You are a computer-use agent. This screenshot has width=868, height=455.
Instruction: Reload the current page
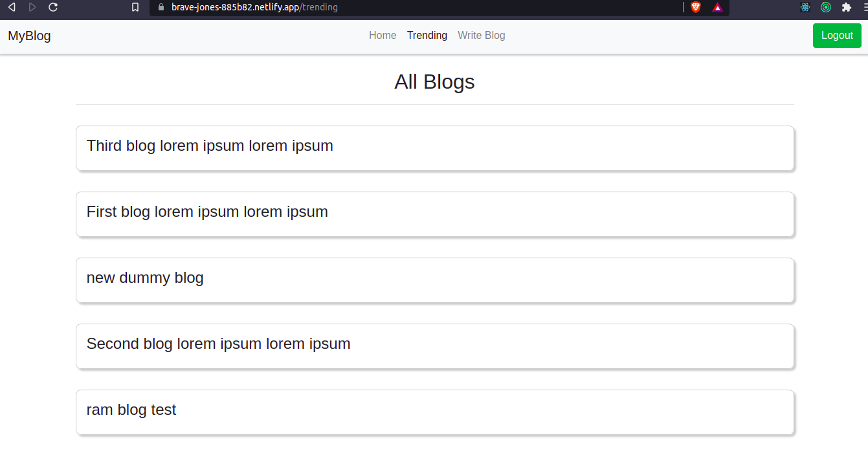coord(53,7)
